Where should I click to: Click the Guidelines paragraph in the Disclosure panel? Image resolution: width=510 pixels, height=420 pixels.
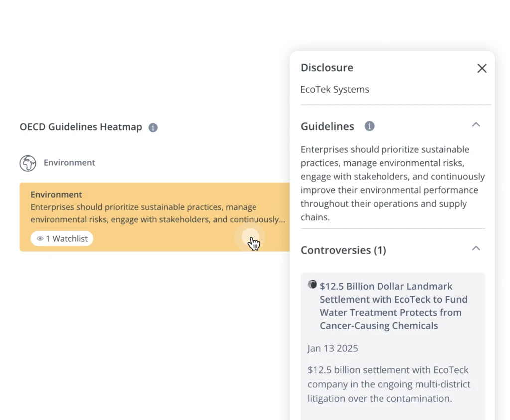(x=392, y=183)
